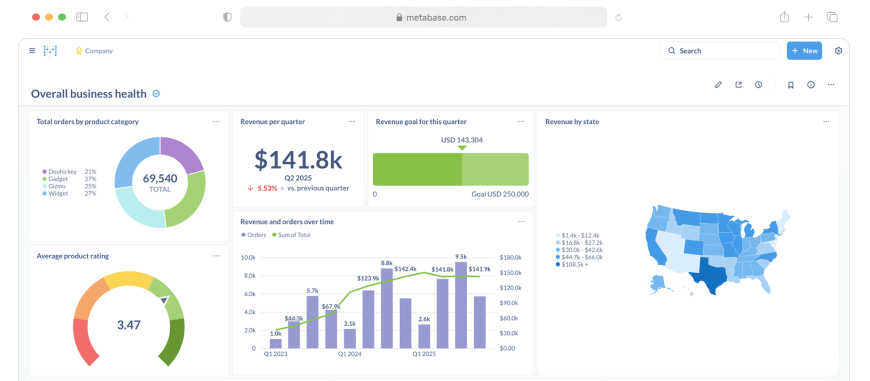Click the Safari privacy shield icon
870x381 pixels.
pos(227,17)
